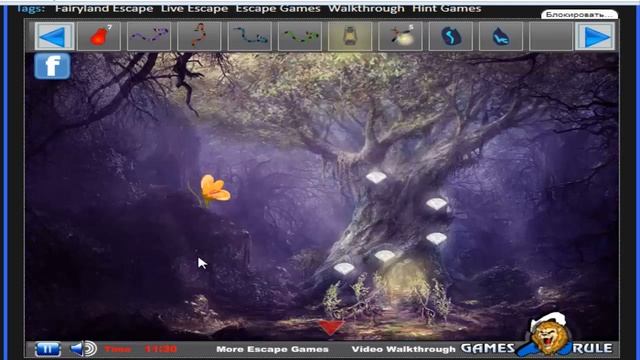Select the firefly inventory item
The image size is (640, 360).
point(400,36)
